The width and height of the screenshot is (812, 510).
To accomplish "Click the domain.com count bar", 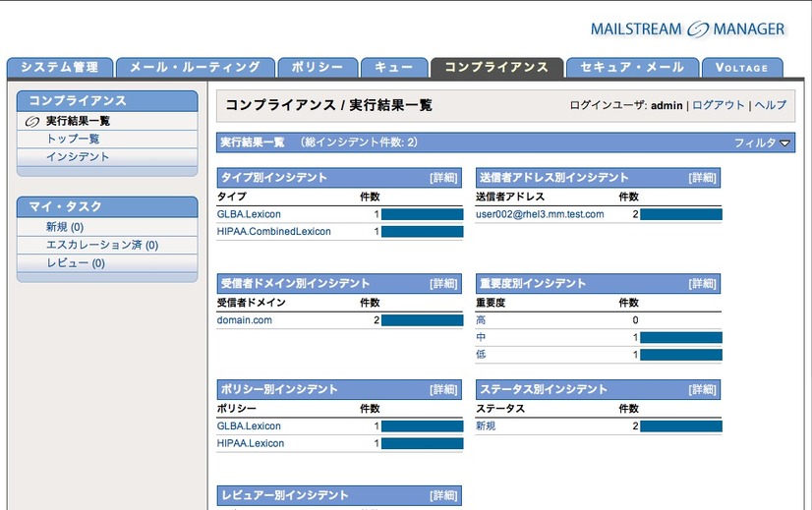I will click(422, 320).
